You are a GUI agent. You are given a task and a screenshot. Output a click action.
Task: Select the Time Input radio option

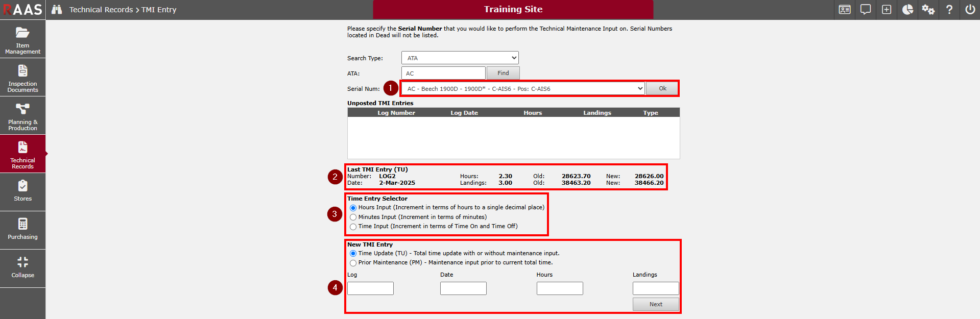click(353, 227)
